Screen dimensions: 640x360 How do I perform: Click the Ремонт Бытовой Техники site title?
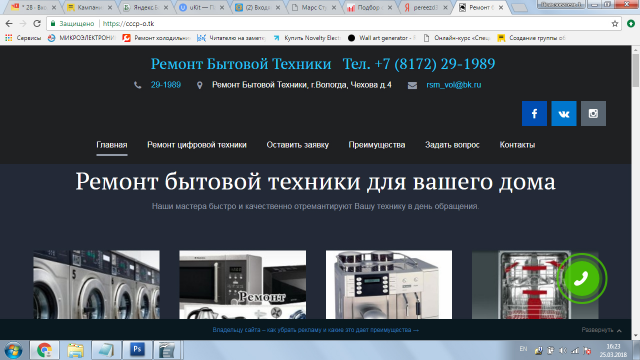(x=241, y=64)
